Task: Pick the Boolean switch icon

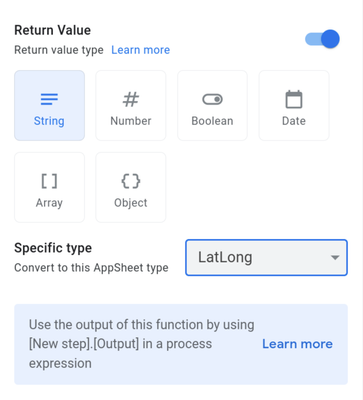Action: tap(212, 99)
